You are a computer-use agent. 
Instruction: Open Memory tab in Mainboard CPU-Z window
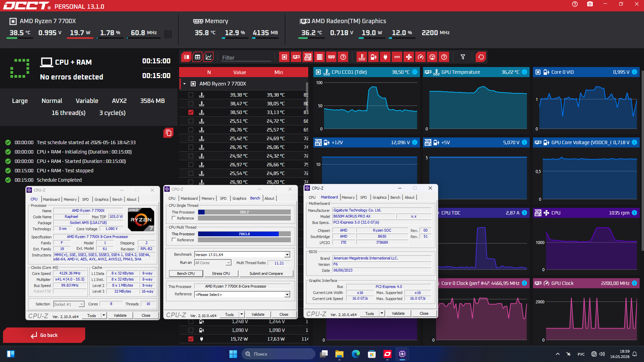coord(348,197)
